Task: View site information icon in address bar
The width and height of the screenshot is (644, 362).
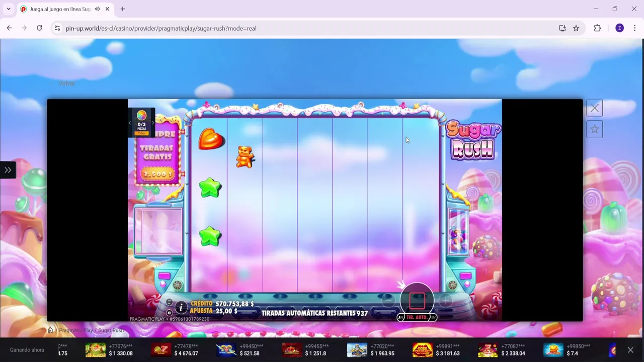Action: tap(57, 28)
